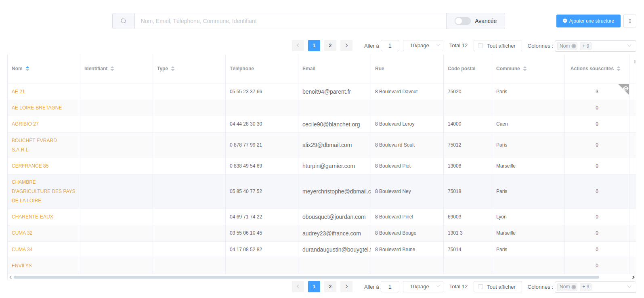Sort table by Commune column
This screenshot has width=644, height=298.
[525, 69]
